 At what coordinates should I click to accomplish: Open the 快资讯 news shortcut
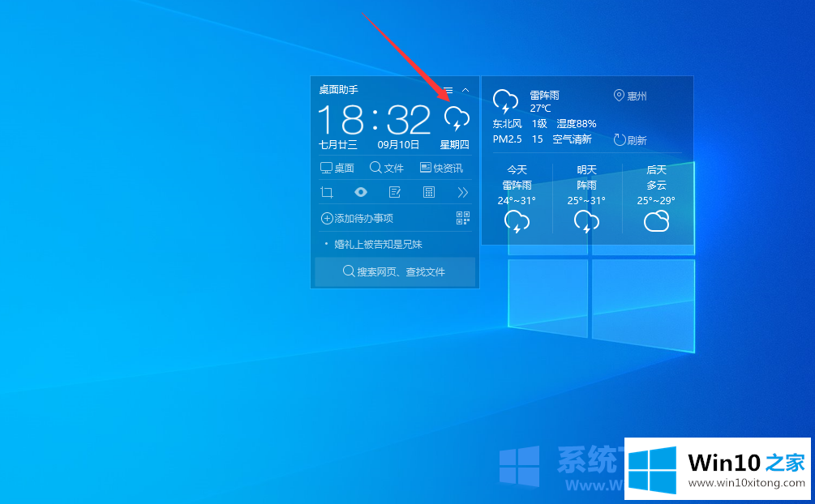point(441,168)
